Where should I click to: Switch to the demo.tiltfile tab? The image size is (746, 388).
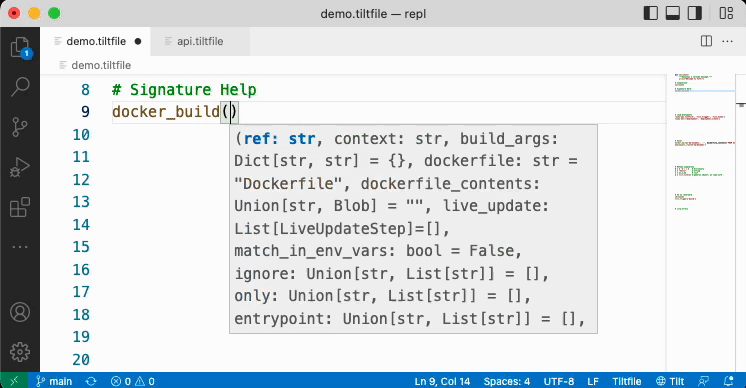(96, 41)
